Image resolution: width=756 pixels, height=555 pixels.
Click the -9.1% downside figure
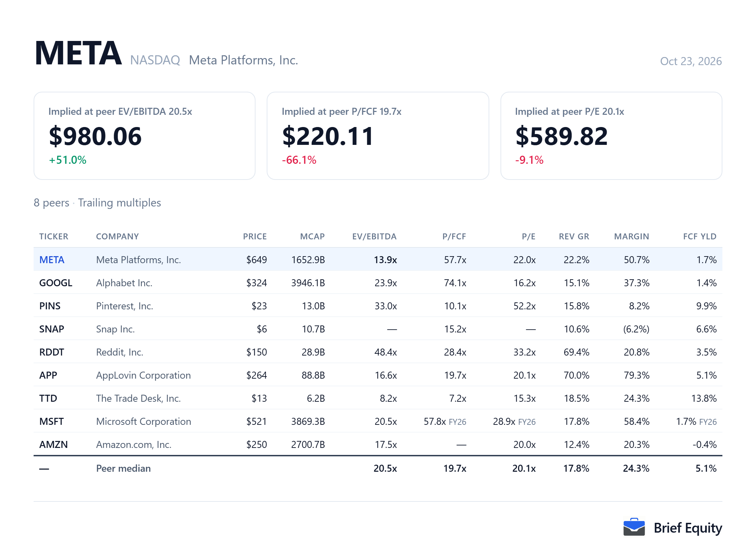(529, 160)
